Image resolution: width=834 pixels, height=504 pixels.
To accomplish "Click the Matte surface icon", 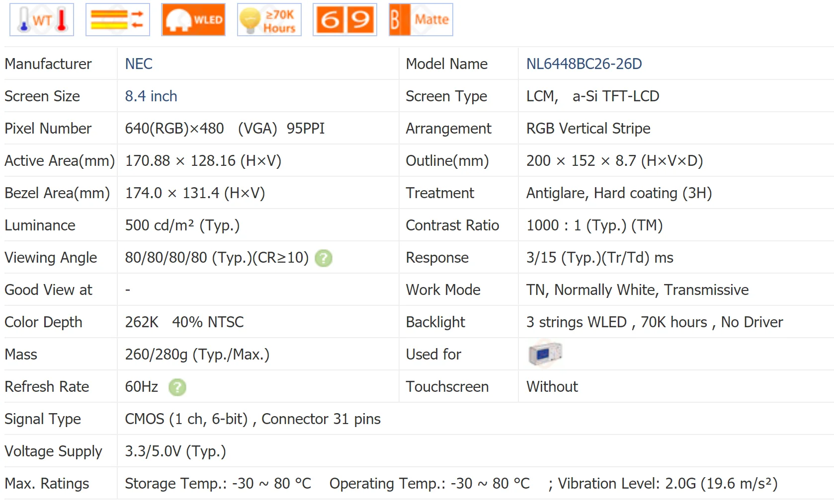I will click(x=421, y=20).
